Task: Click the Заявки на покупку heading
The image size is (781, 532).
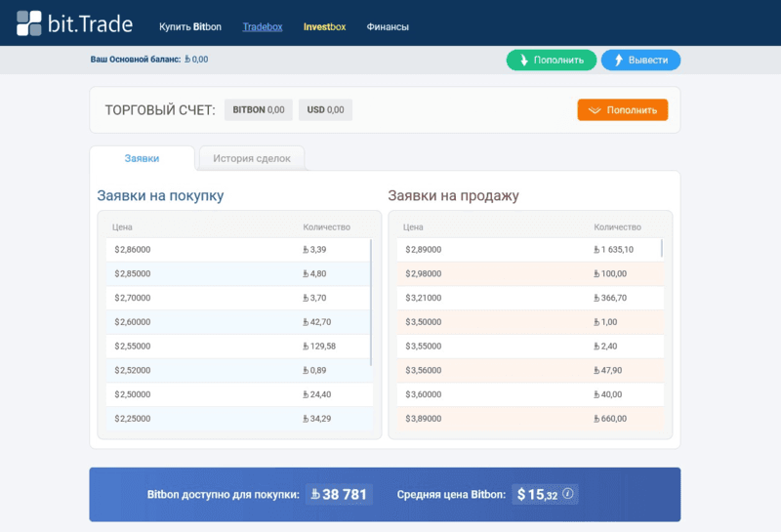Action: coord(160,196)
